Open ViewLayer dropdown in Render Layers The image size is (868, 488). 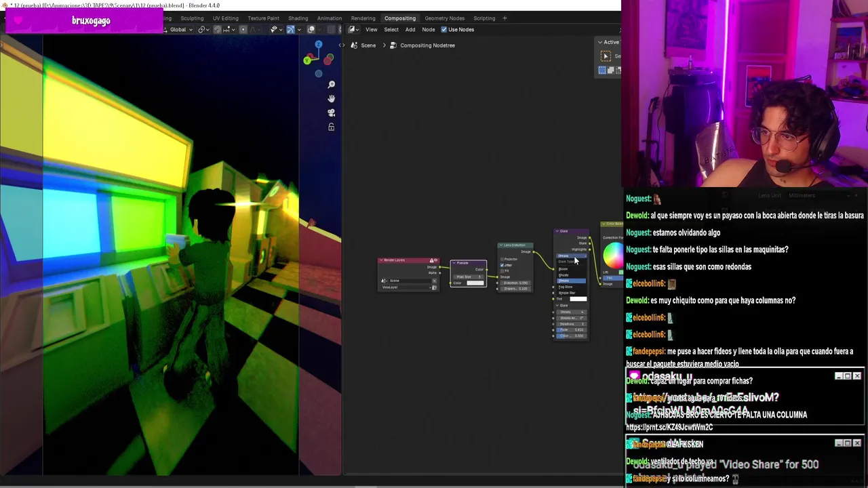point(406,287)
